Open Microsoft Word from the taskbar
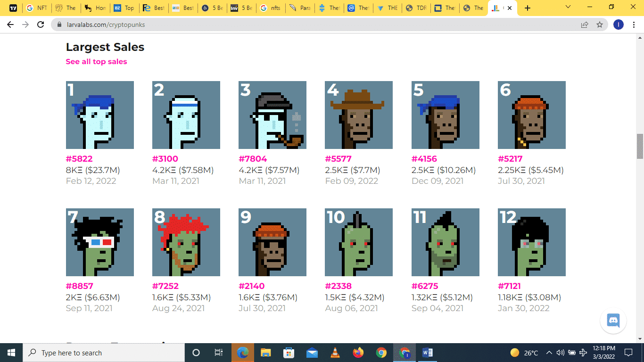The width and height of the screenshot is (644, 362). [428, 353]
